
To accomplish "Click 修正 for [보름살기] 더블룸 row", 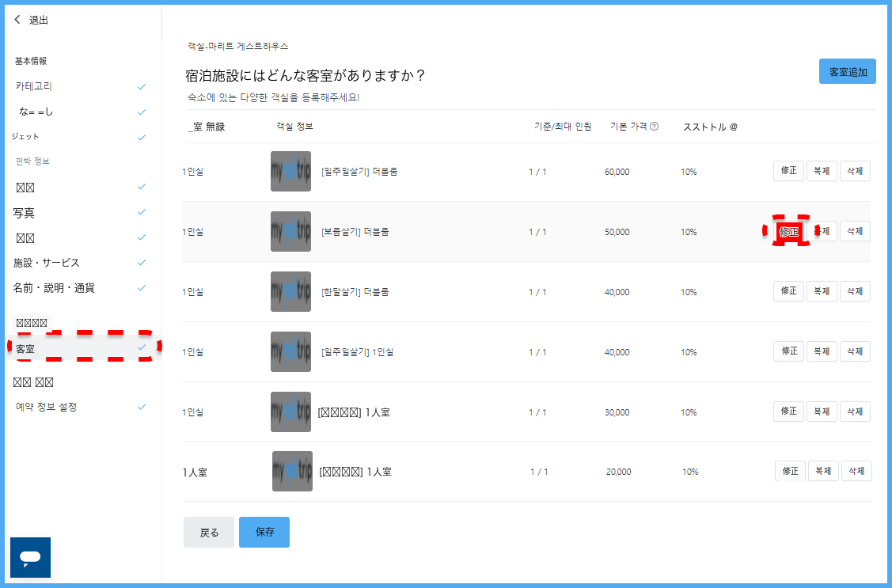I will point(788,231).
